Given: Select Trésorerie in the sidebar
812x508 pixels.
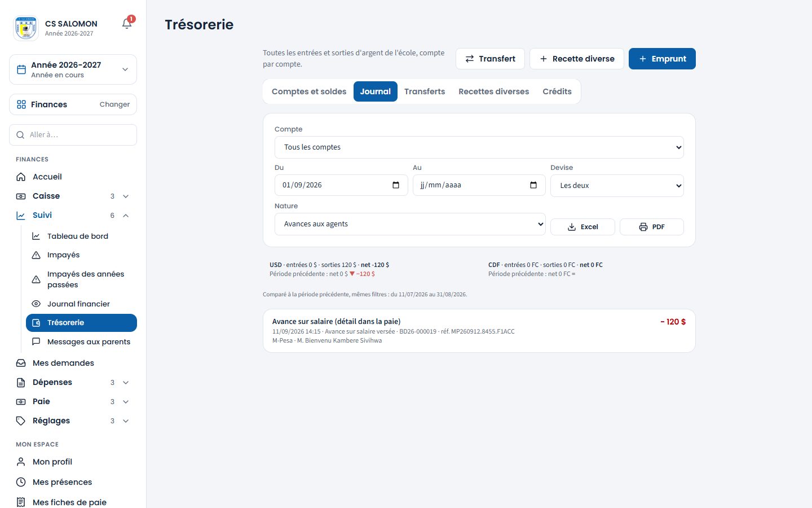Looking at the screenshot, I should point(81,323).
